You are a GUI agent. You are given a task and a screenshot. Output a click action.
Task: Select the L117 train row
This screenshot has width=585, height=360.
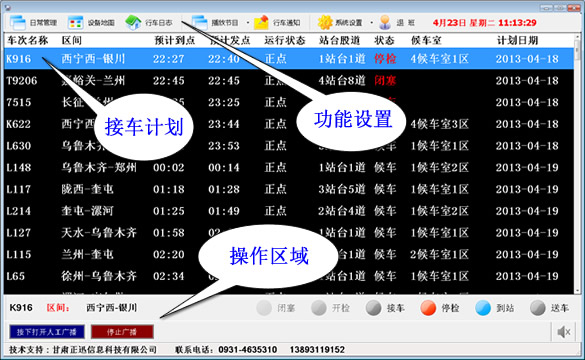[289, 189]
